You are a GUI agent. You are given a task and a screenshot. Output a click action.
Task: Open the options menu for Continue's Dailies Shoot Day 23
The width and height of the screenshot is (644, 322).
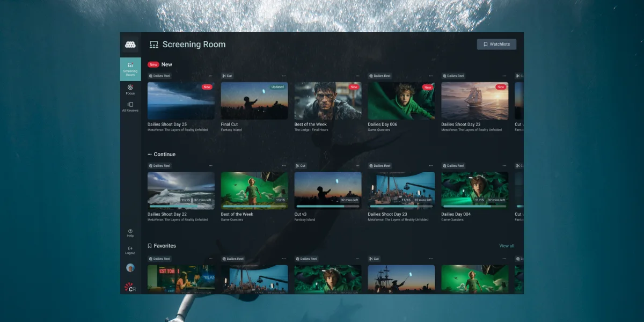point(431,166)
